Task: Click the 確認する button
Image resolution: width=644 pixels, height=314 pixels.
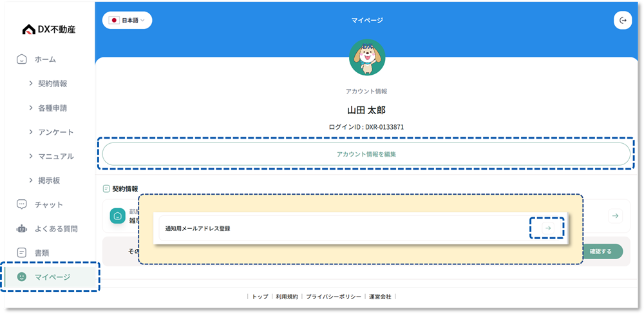Action: [x=601, y=251]
